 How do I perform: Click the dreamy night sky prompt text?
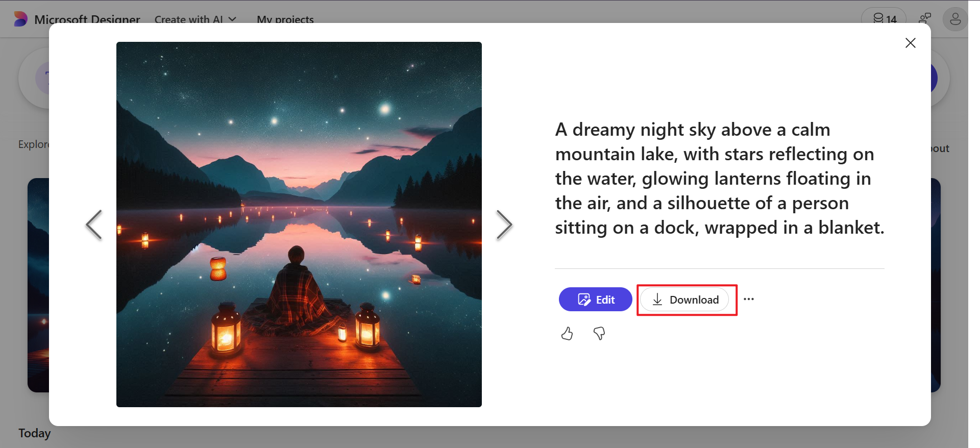[719, 179]
